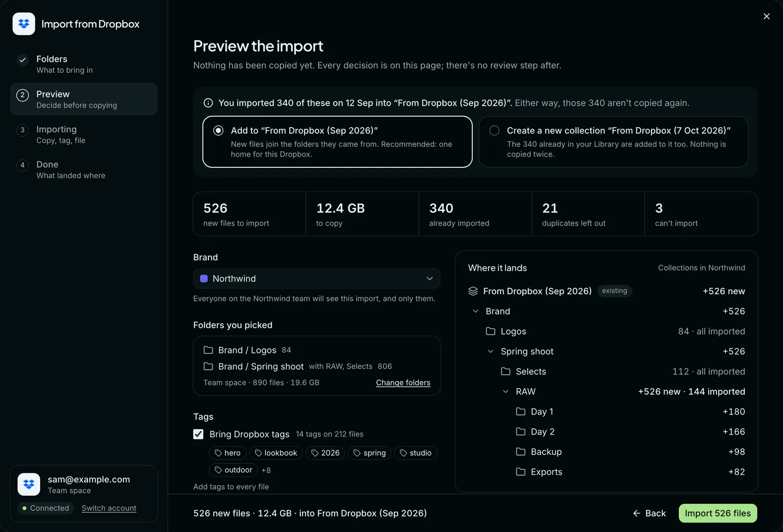Viewport: 783px width, 532px height.
Task: Click the Day 2 folder icon
Action: coord(521,432)
